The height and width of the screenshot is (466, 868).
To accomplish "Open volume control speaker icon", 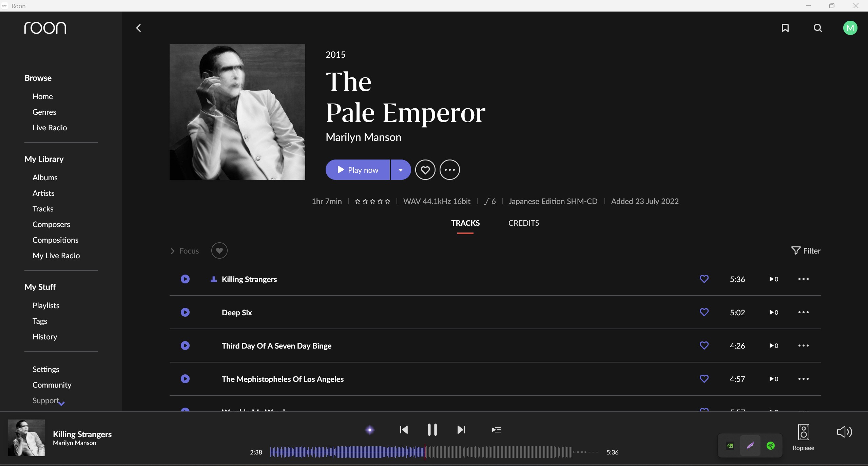I will 844,432.
